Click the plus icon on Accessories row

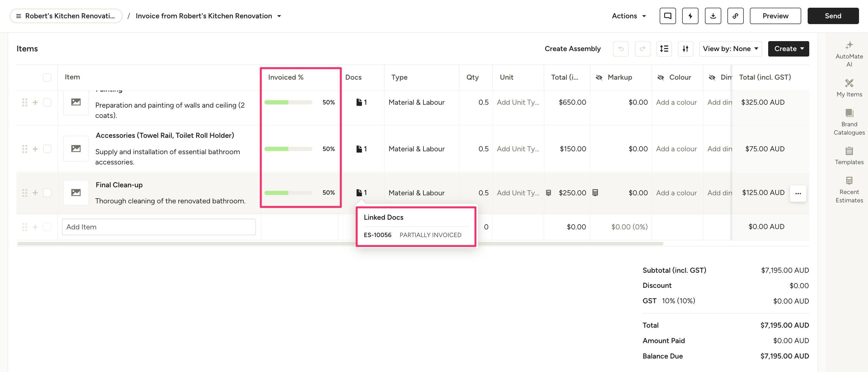[35, 149]
